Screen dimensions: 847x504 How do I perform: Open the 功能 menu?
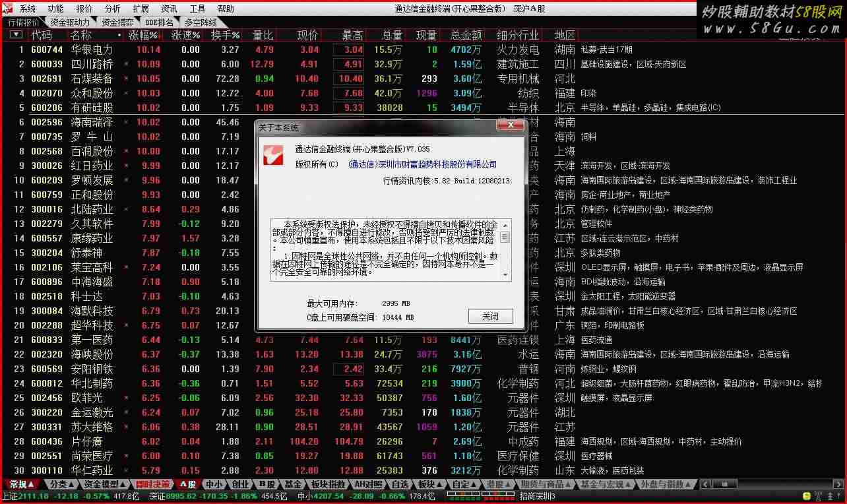(56, 9)
